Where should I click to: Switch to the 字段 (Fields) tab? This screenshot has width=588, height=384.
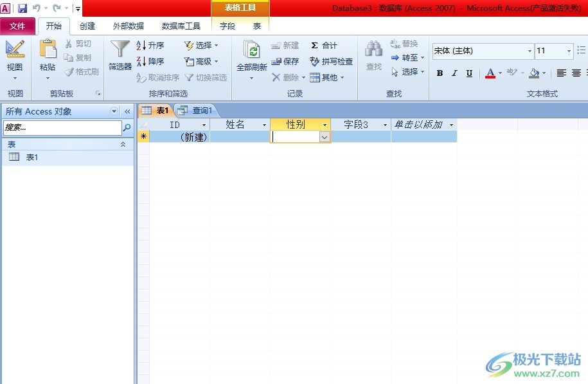[x=227, y=26]
